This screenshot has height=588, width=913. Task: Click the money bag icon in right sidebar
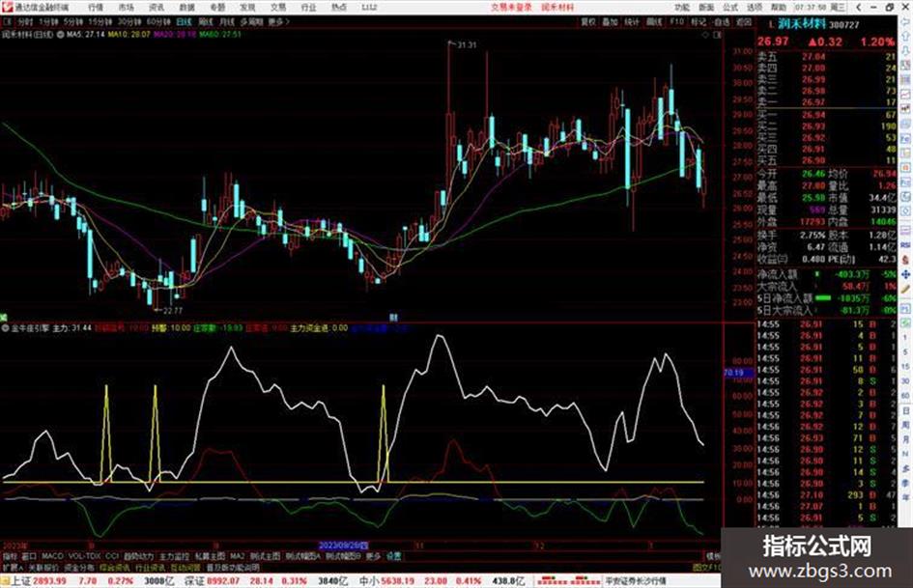point(906,260)
